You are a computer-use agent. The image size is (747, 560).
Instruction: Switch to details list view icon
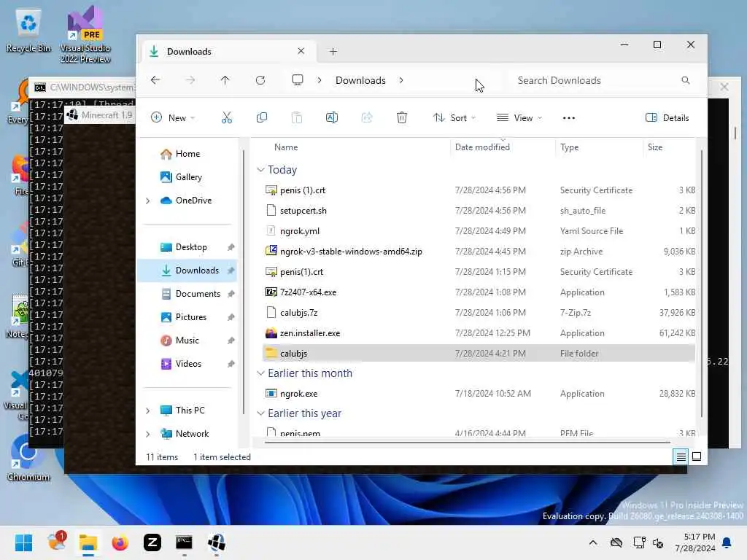681,456
